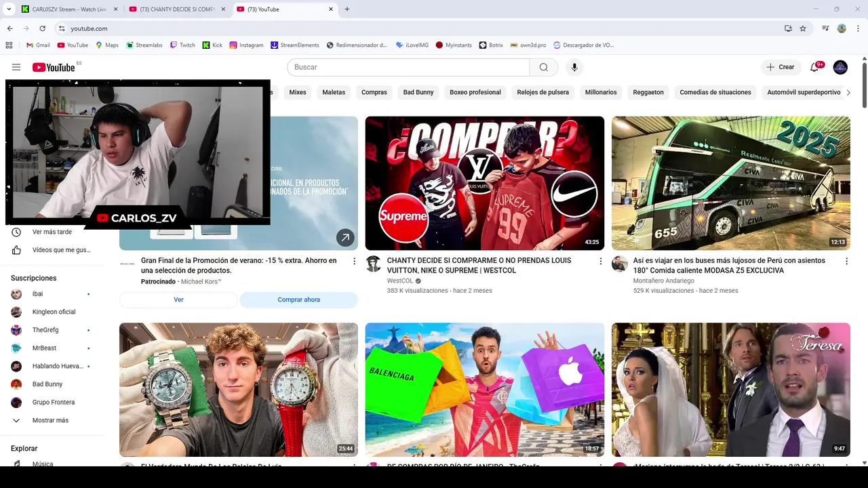The height and width of the screenshot is (488, 868).
Task: Switch to the CHANTY DECIDE browser tab
Action: click(x=178, y=9)
